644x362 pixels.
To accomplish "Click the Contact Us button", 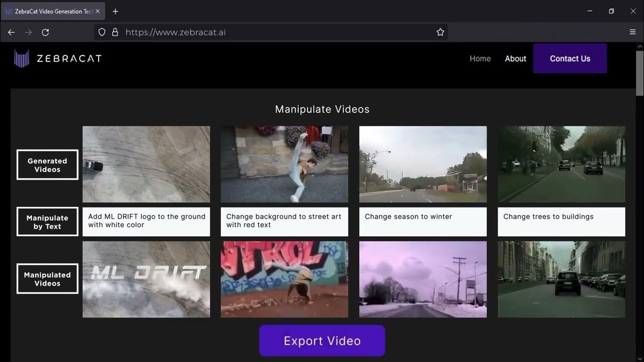I will click(x=570, y=58).
